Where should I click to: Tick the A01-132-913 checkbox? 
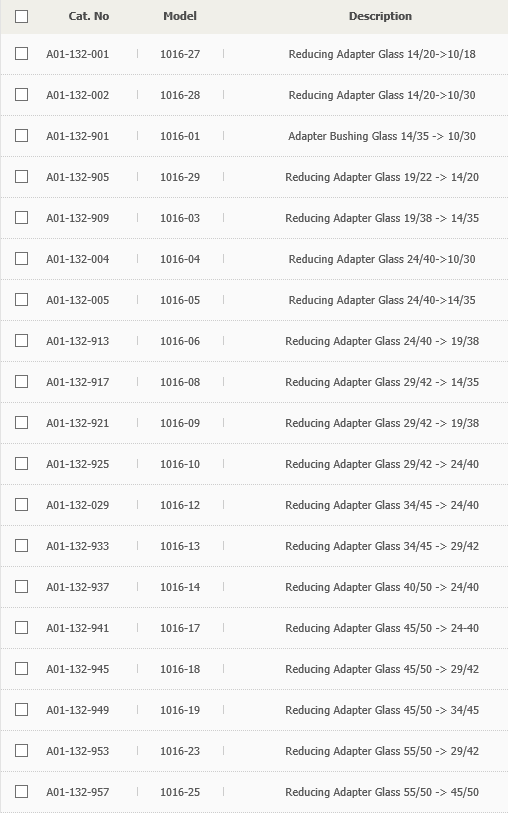pyautogui.click(x=21, y=340)
